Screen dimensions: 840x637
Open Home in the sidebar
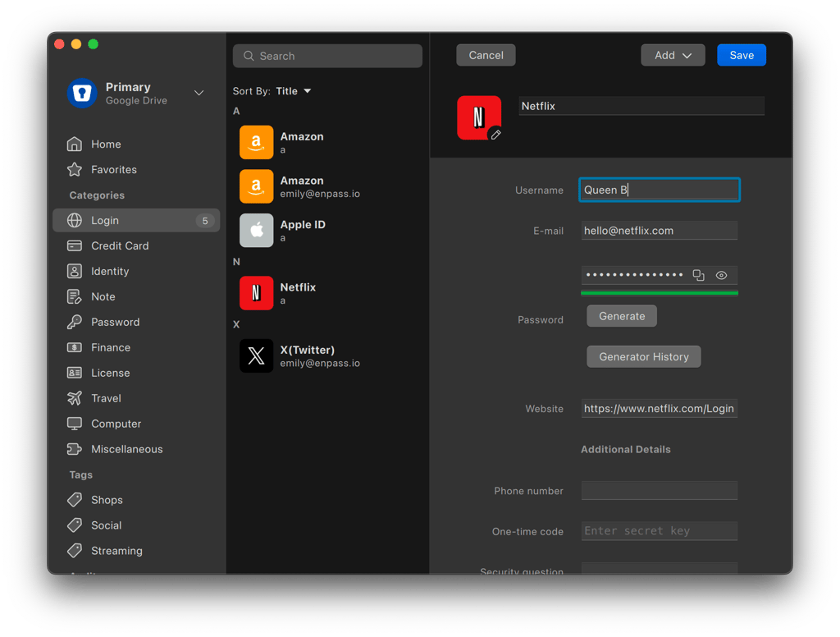136,144
